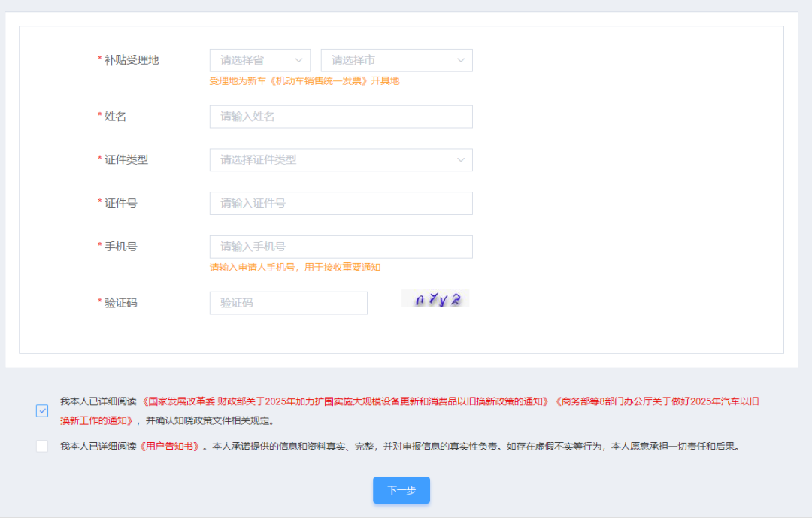Click the chevron arrow in the province selector
This screenshot has width=812, height=518.
click(x=298, y=60)
